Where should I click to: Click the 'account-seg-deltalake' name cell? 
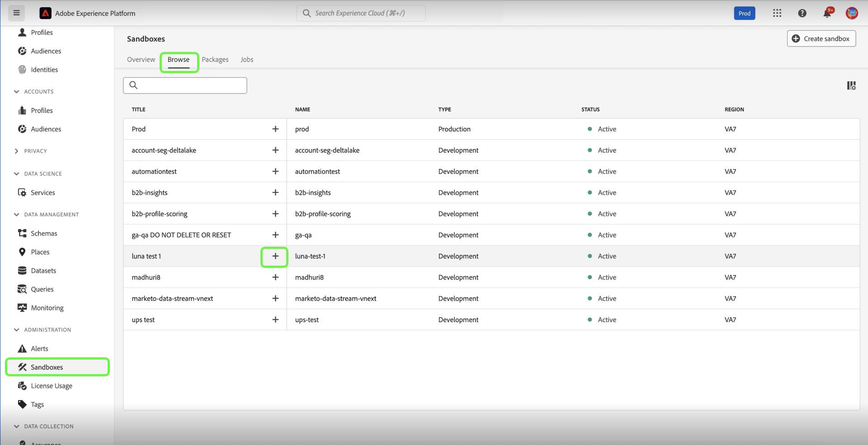pos(327,150)
